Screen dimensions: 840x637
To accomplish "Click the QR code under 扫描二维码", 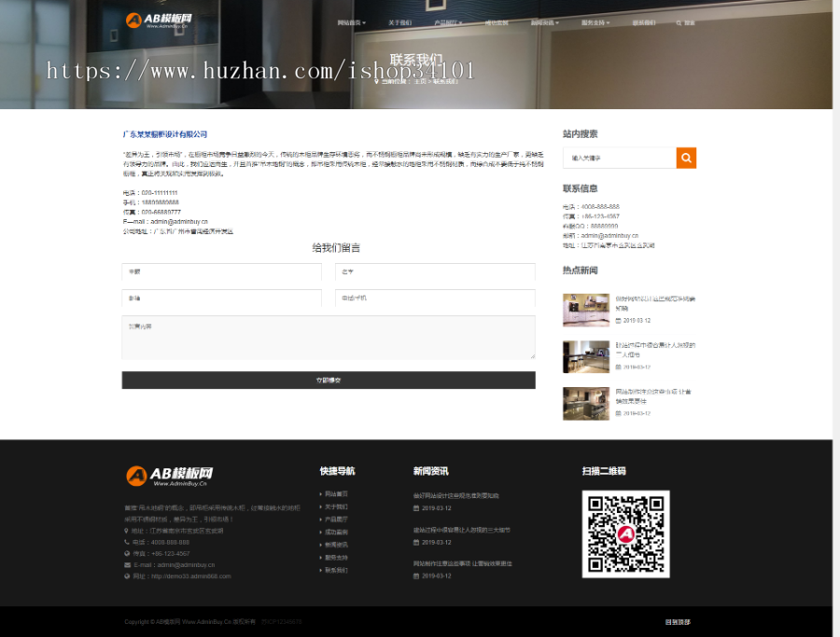I will click(x=625, y=533).
